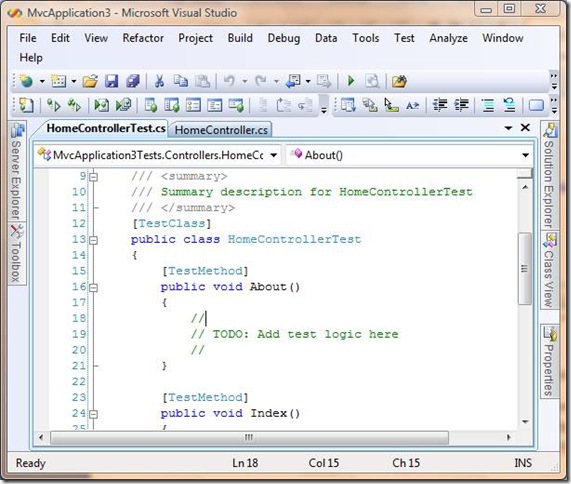Screen dimensions: 571x484
Task: Open the Test Results window icon
Action: pyautogui.click(x=193, y=106)
